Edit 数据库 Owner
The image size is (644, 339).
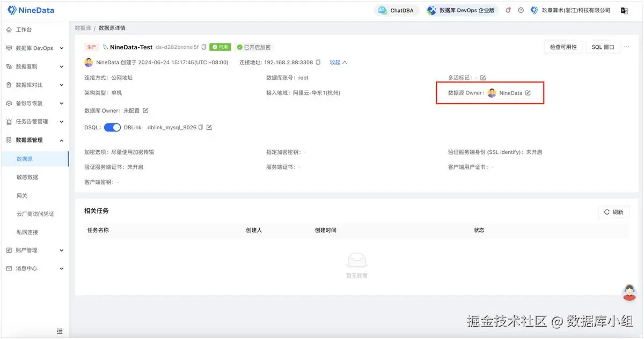pyautogui.click(x=145, y=110)
